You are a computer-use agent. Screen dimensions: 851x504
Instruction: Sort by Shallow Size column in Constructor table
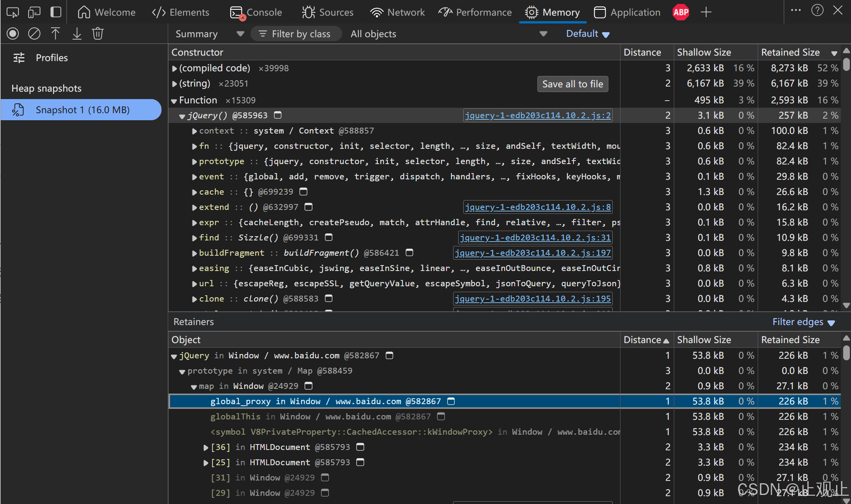(715, 52)
